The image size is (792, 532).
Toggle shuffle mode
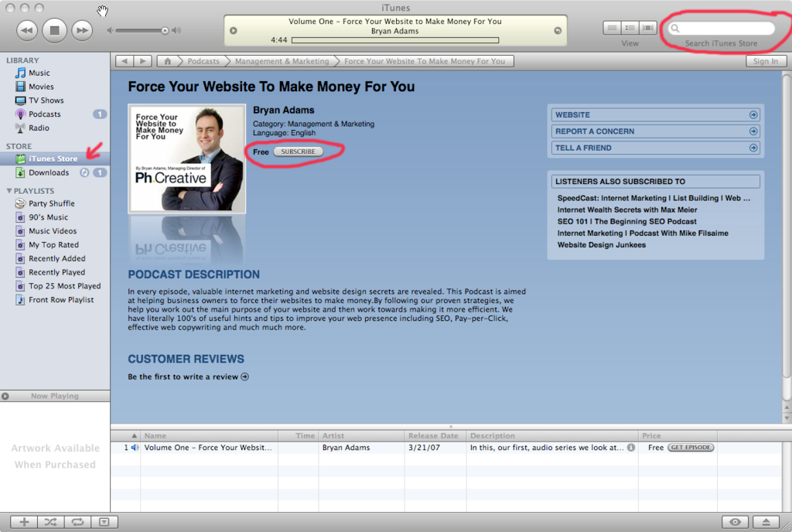pyautogui.click(x=50, y=522)
